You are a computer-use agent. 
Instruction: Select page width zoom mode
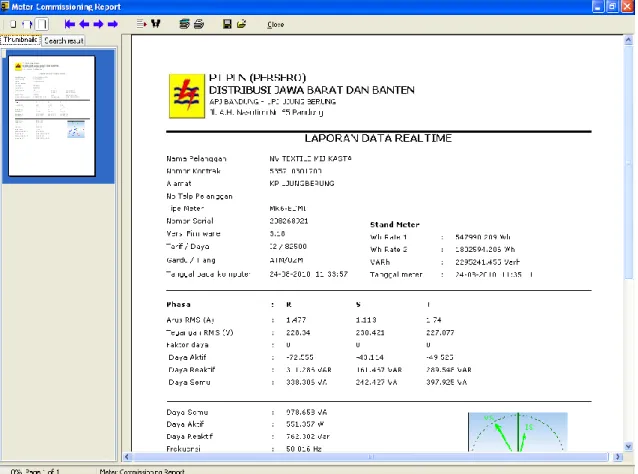(x=27, y=24)
